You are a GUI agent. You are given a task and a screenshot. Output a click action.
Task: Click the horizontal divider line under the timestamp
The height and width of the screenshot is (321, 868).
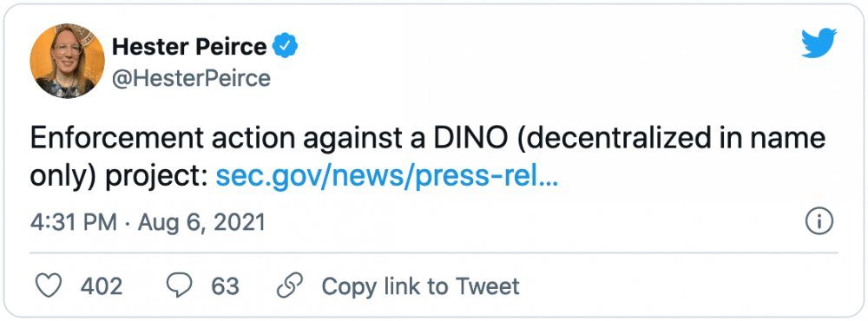pos(434,252)
